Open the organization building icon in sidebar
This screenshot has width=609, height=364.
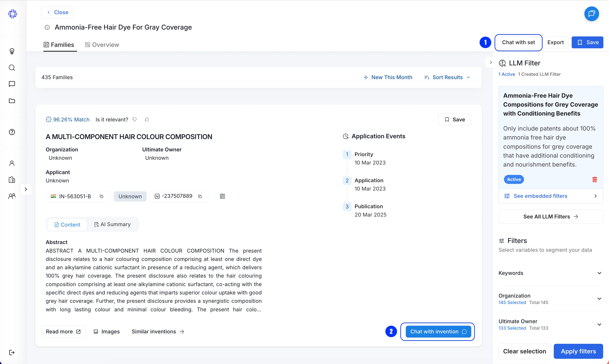pos(12,180)
